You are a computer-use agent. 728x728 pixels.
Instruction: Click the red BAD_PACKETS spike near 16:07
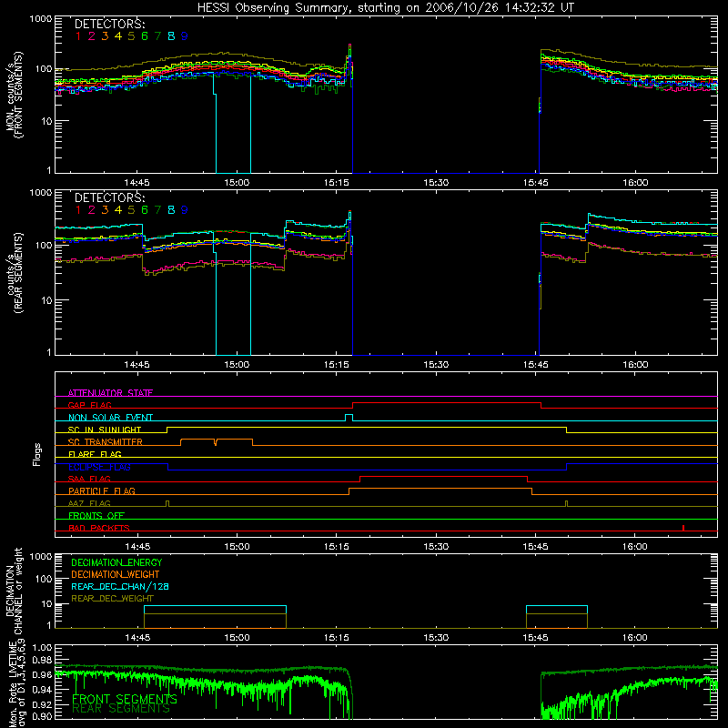pos(683,528)
